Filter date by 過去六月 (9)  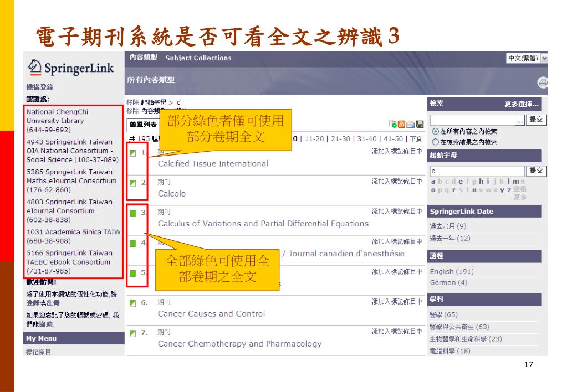[448, 226]
